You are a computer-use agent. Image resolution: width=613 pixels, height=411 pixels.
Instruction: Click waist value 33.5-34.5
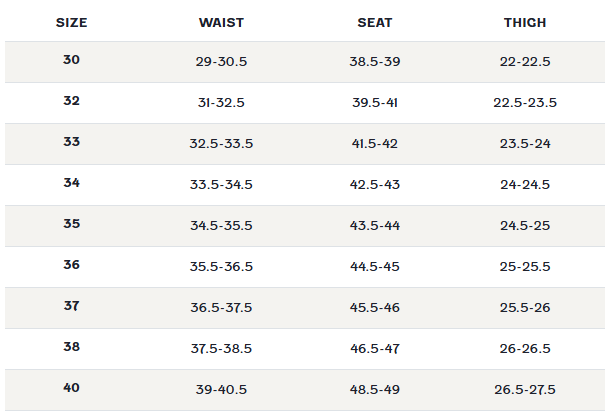coord(221,185)
